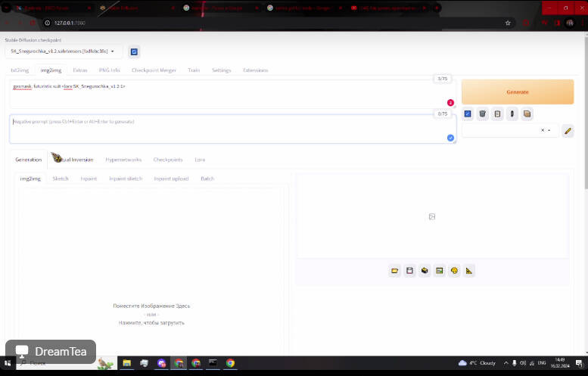Expand the styles dropdown arrow

(x=549, y=130)
